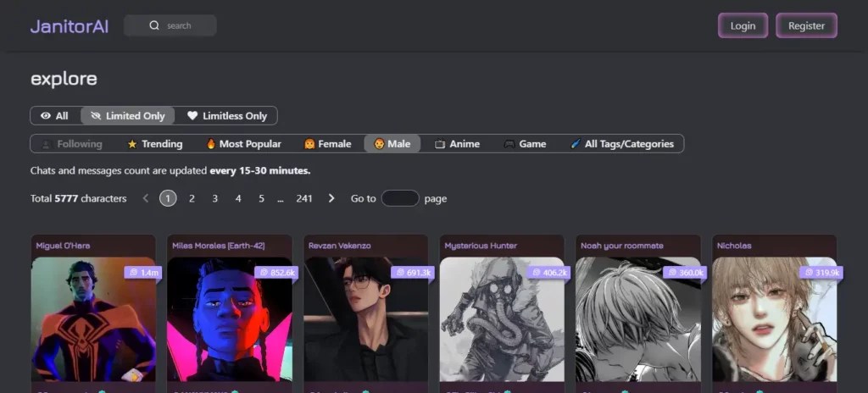Viewport: 868px width, 393px height.
Task: Click crossed-eye icon on Limited Only
Action: 96,116
